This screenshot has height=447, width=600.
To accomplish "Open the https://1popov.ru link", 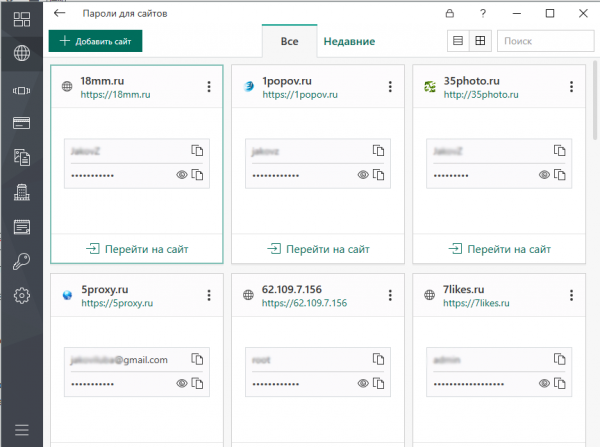I will [300, 95].
